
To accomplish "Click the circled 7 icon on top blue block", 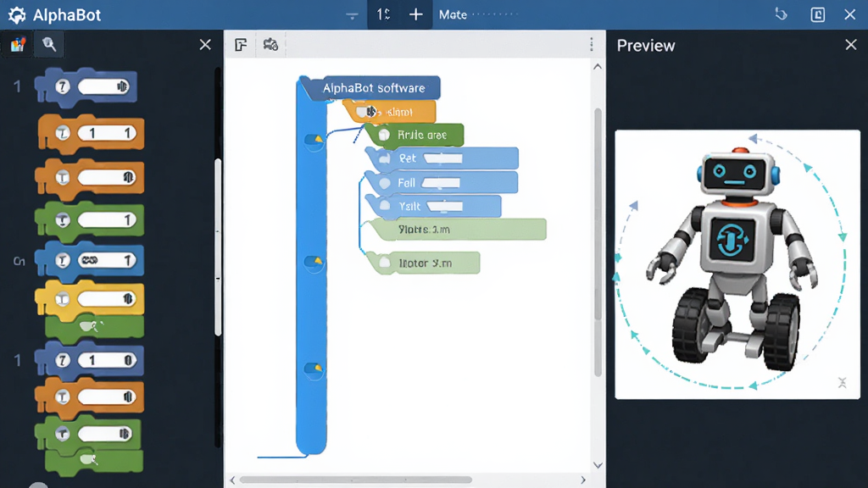I will [63, 86].
